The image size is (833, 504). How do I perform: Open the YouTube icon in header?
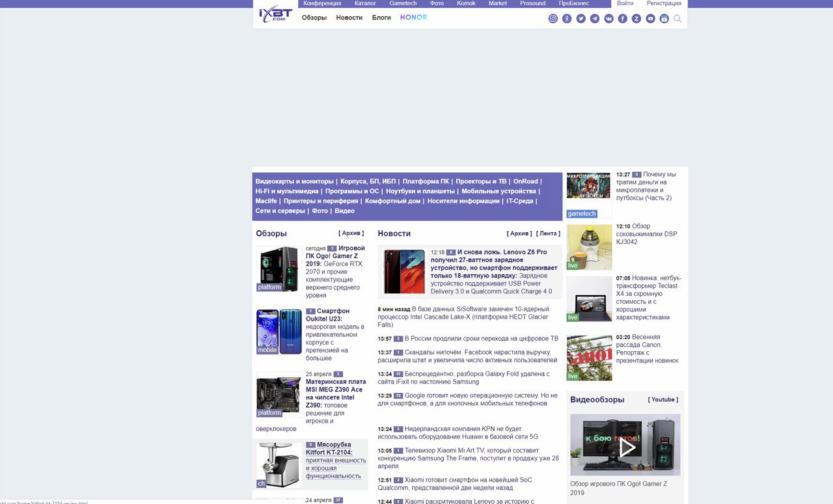(651, 19)
